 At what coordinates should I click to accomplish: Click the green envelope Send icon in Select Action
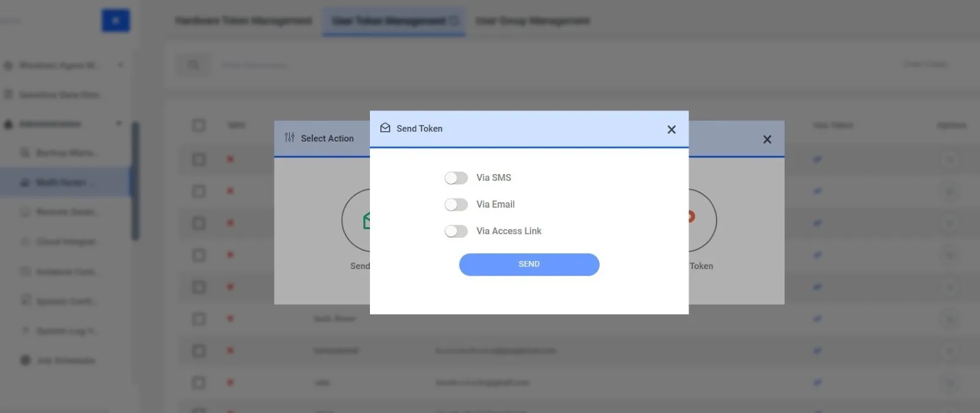point(366,221)
